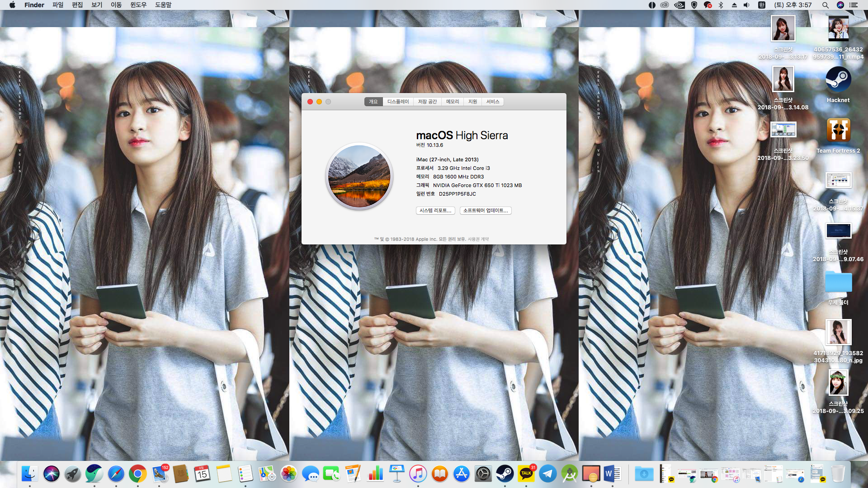The width and height of the screenshot is (868, 488).
Task: Open Notes app in the Dock
Action: [224, 474]
